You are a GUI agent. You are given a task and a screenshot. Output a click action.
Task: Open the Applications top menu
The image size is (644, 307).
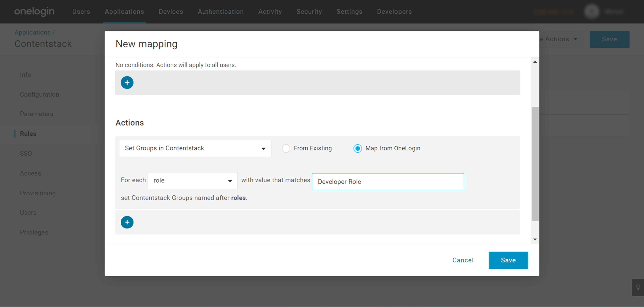click(124, 12)
